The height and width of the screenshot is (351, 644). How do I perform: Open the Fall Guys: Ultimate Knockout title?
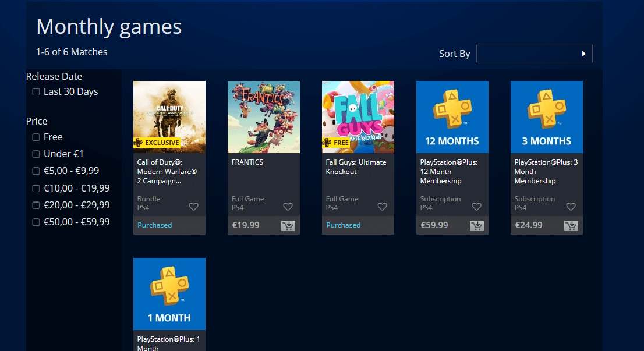pos(356,167)
